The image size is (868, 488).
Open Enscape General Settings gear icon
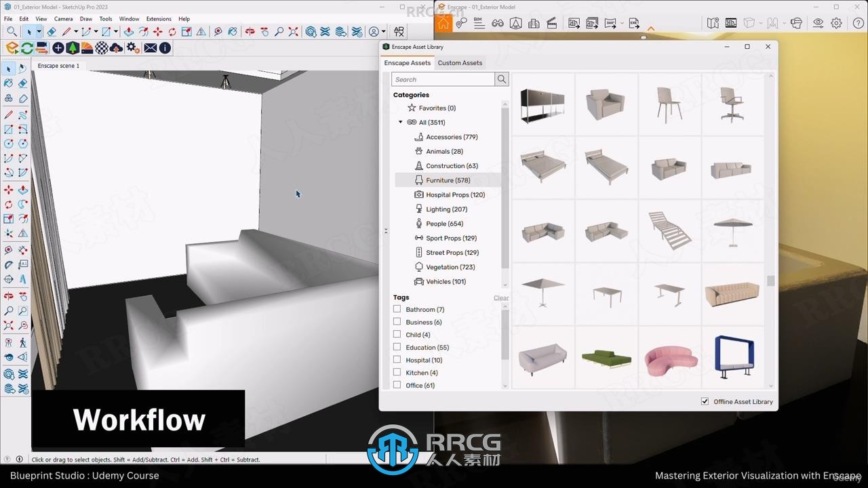[x=133, y=48]
